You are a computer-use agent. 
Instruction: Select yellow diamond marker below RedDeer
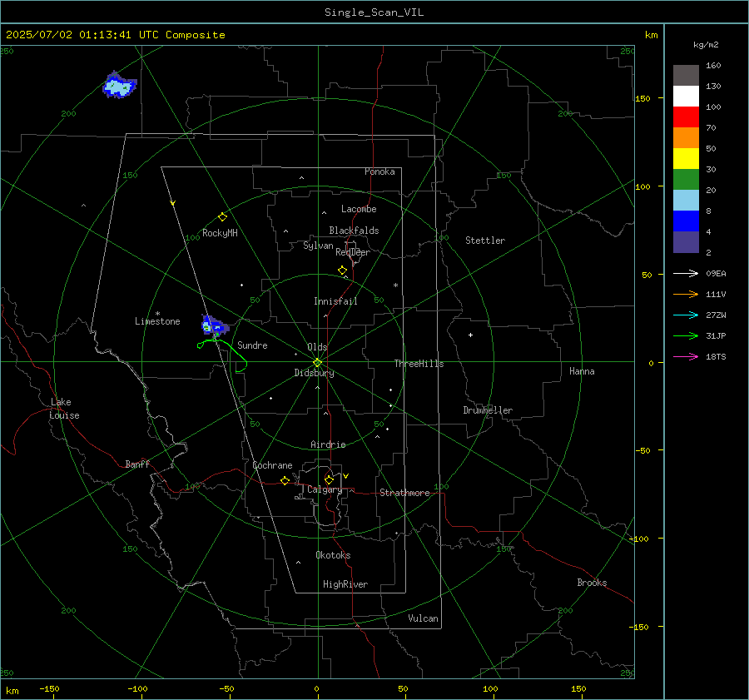pos(342,270)
